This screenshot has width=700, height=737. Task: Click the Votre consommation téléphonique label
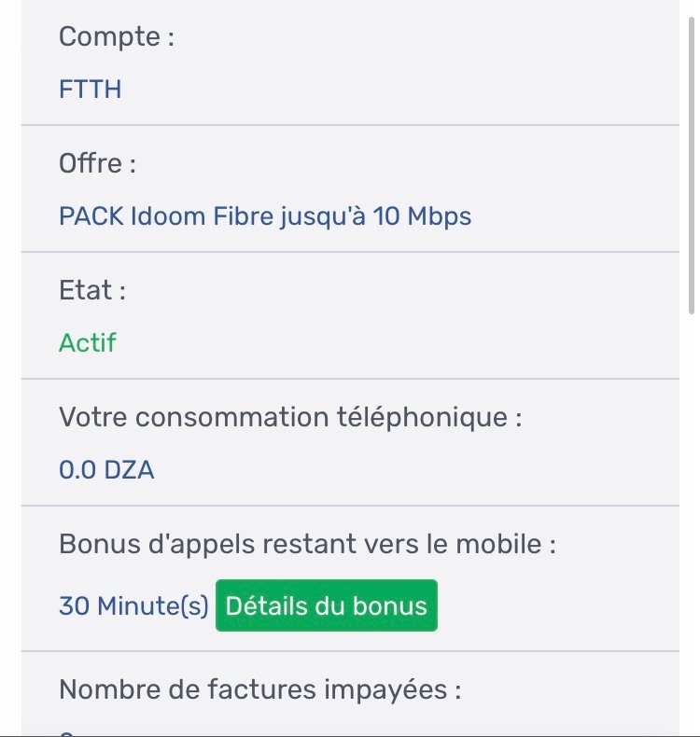coord(289,417)
